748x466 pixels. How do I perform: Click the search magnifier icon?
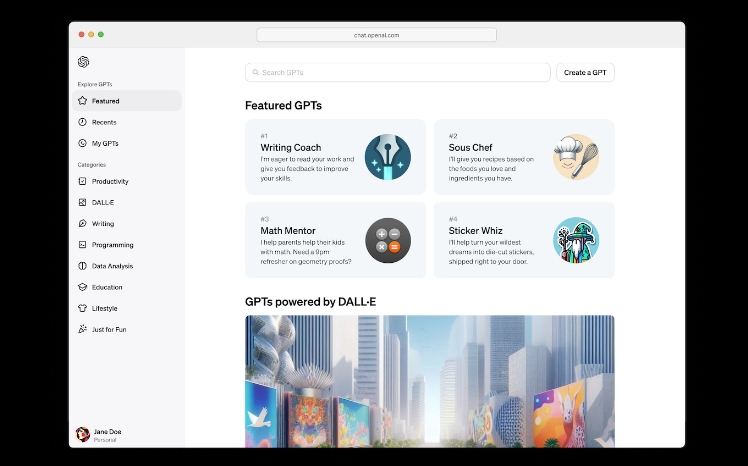coord(256,72)
